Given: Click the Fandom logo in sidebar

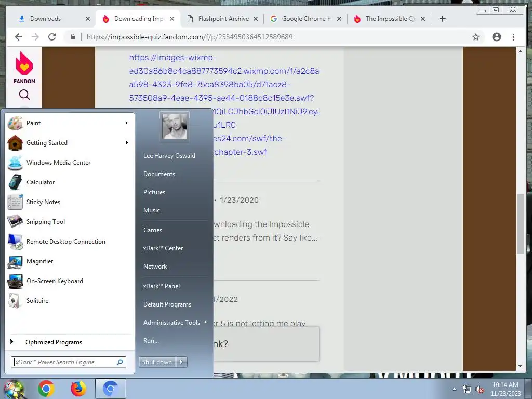Looking at the screenshot, I should click(24, 68).
